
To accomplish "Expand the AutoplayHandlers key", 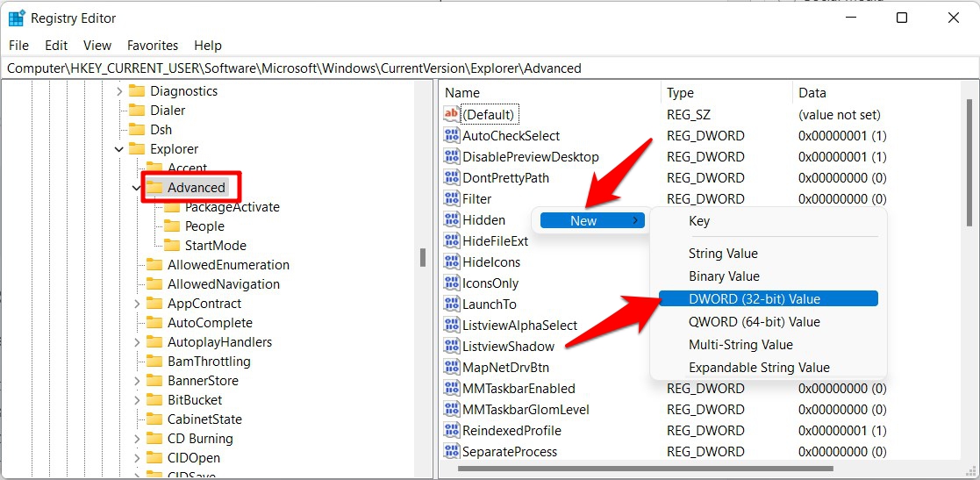I will [137, 342].
